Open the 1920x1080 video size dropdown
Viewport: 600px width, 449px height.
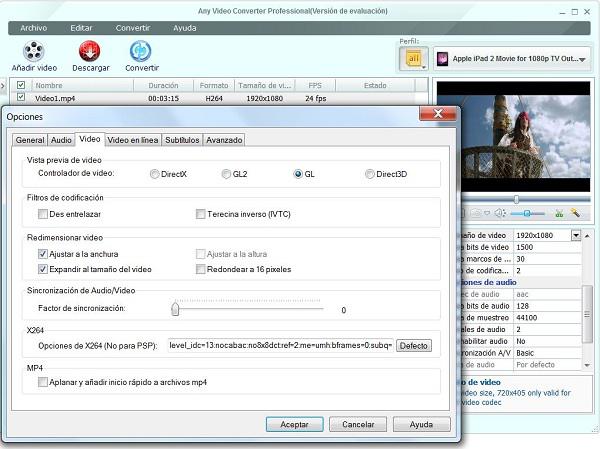coord(576,235)
